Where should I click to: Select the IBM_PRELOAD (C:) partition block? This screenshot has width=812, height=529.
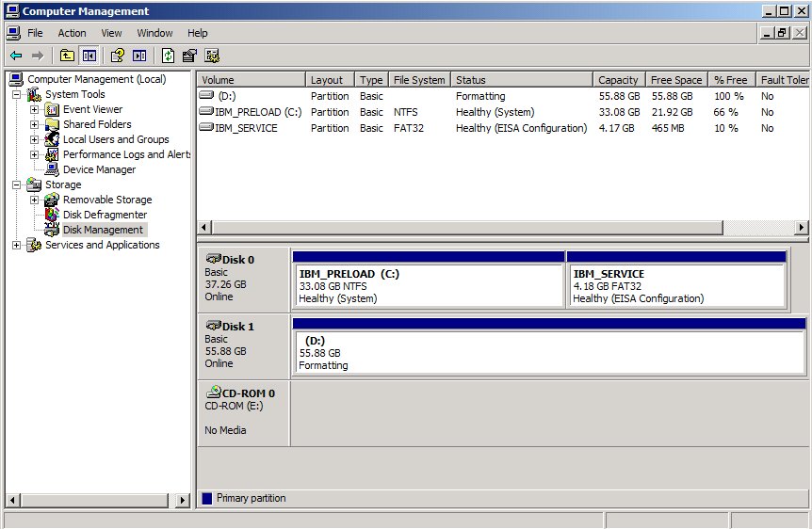click(429, 285)
